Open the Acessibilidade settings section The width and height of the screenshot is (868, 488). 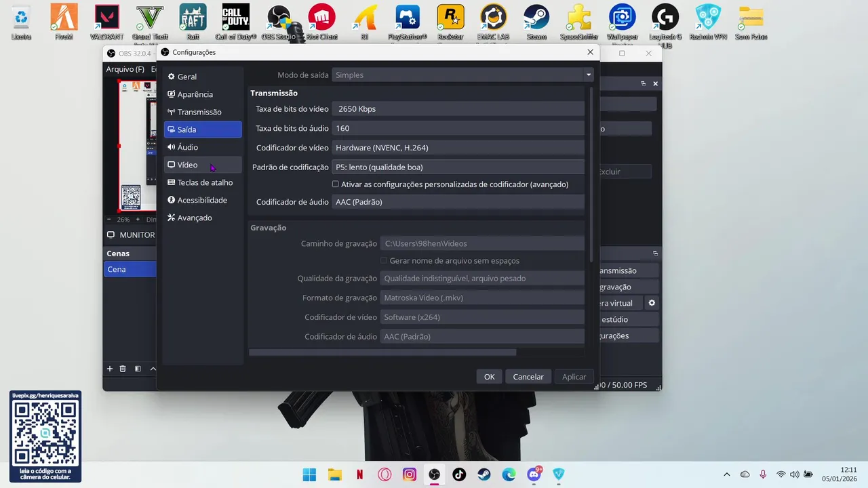tap(203, 200)
